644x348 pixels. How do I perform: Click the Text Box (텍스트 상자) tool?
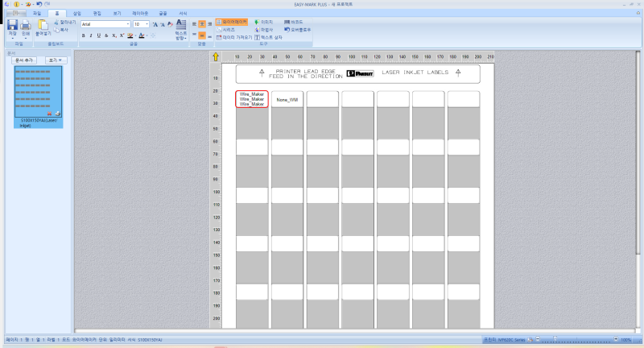(x=268, y=37)
